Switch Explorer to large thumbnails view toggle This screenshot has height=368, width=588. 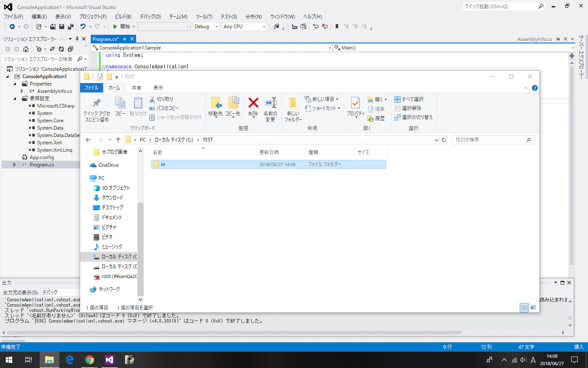[x=533, y=307]
